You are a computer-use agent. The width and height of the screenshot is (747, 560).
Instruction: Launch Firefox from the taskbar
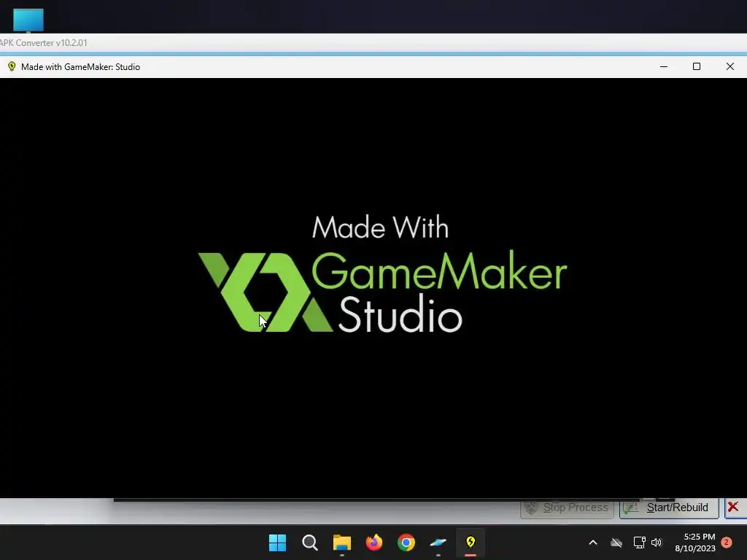point(374,542)
